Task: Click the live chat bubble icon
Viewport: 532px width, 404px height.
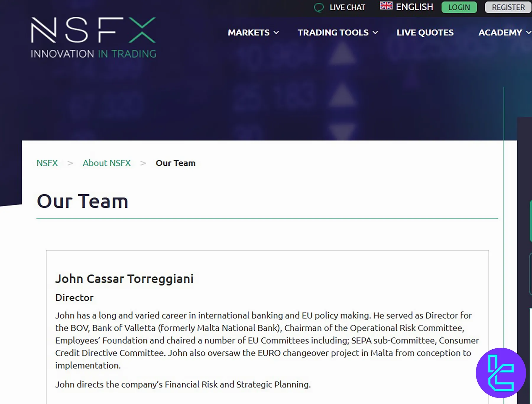Action: click(x=319, y=7)
